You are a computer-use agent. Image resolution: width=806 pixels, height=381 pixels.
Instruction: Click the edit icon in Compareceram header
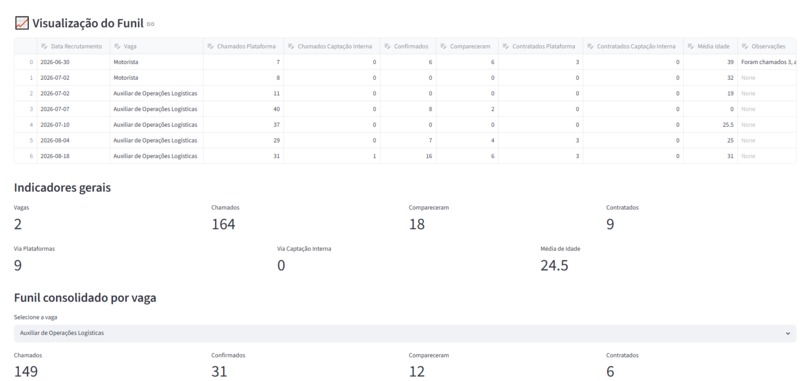(x=444, y=46)
